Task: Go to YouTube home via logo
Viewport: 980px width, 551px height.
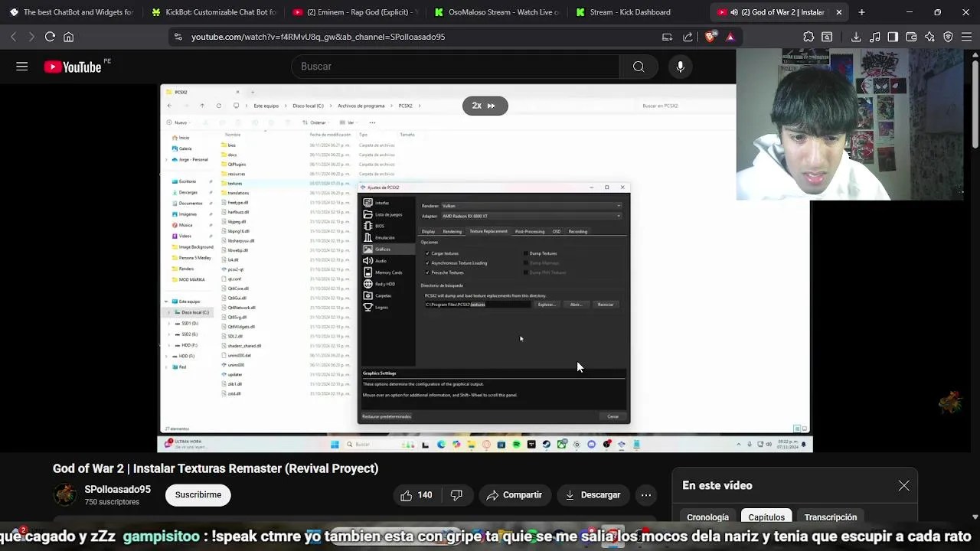Action: 73,67
